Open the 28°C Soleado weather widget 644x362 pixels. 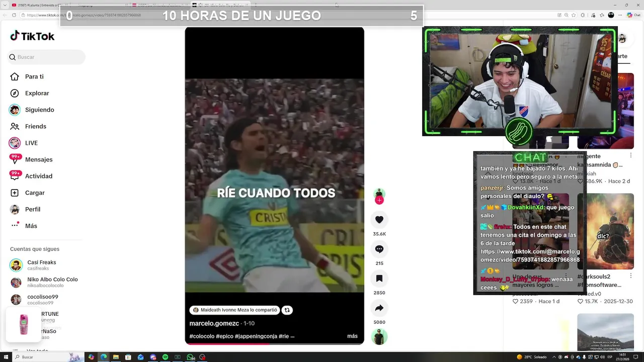point(532,357)
